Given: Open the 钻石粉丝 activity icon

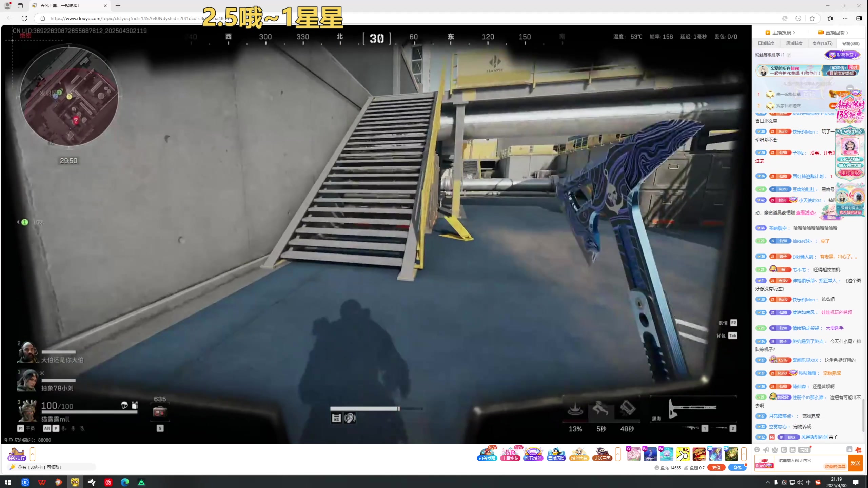Looking at the screenshot, I should click(x=533, y=454).
